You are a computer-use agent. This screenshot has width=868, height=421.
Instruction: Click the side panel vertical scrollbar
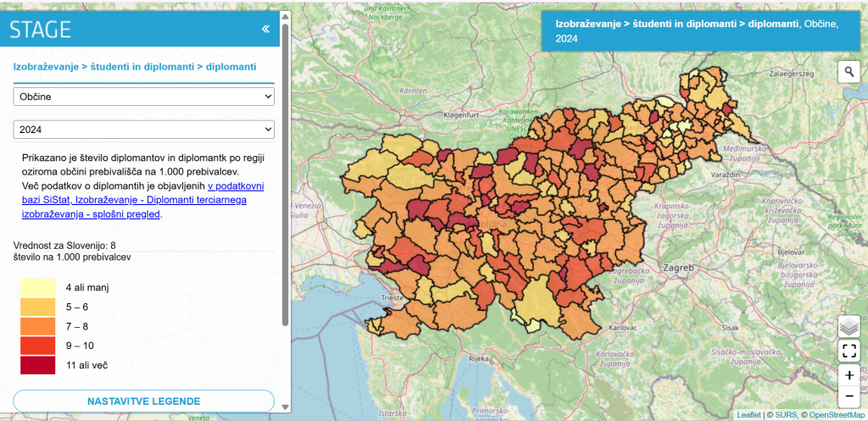click(286, 169)
